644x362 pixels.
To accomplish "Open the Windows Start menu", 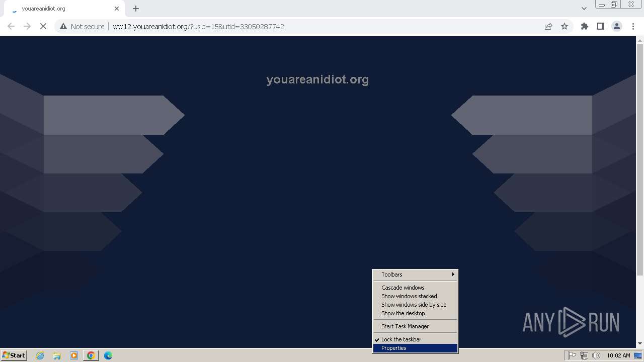I will [14, 355].
